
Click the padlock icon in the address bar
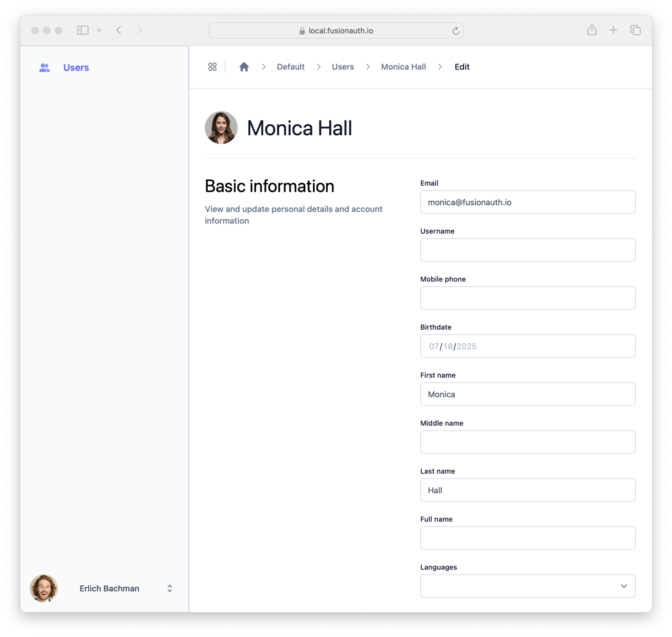(x=302, y=30)
